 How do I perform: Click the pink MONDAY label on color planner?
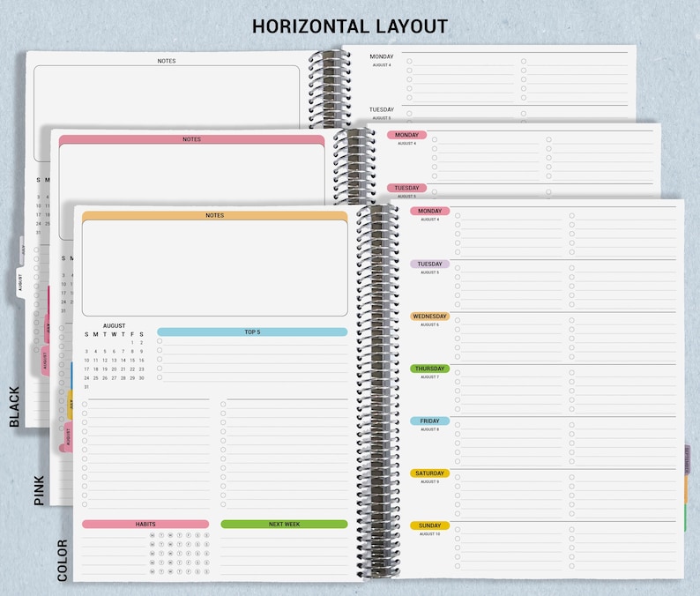click(x=430, y=211)
